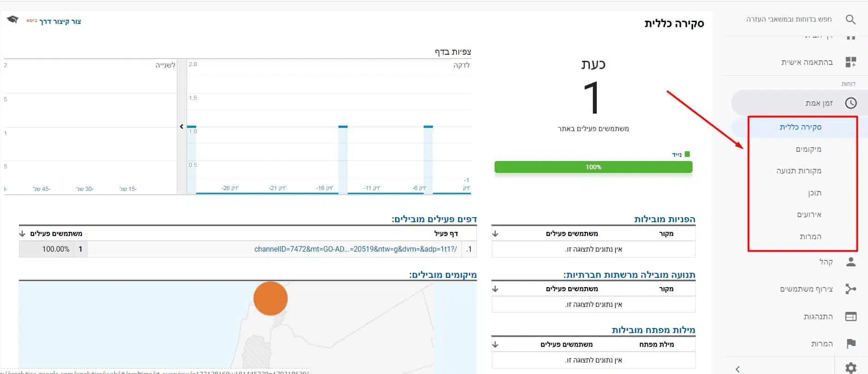Screen dimensions: 868x374
Task: Expand the צירוף משתמשים section
Action: [806, 289]
